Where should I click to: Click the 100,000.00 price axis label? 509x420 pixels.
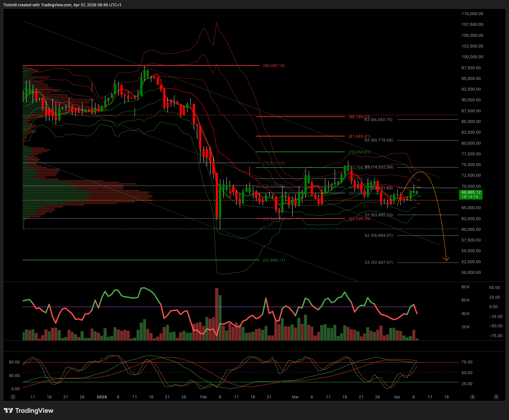tap(472, 57)
